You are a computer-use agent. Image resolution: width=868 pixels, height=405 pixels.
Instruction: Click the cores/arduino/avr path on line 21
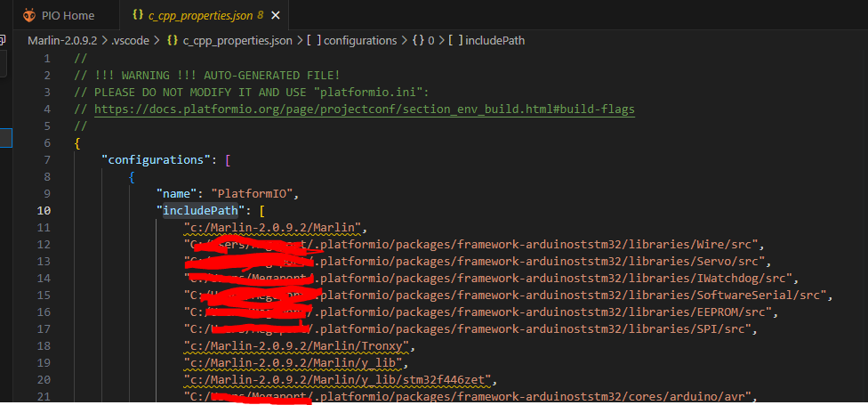pos(468,397)
